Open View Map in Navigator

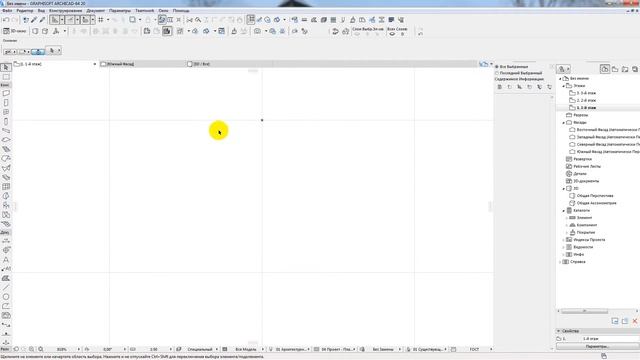pyautogui.click(x=615, y=69)
